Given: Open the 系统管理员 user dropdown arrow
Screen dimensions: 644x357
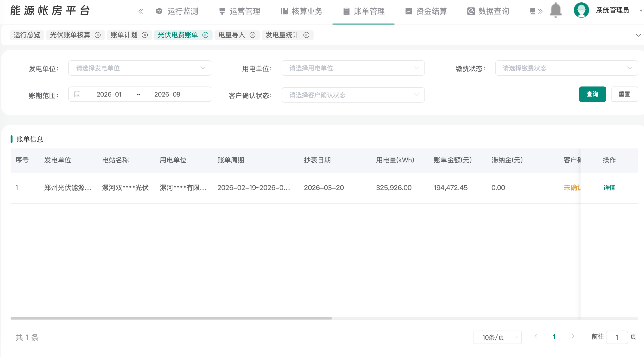Looking at the screenshot, I should 641,11.
